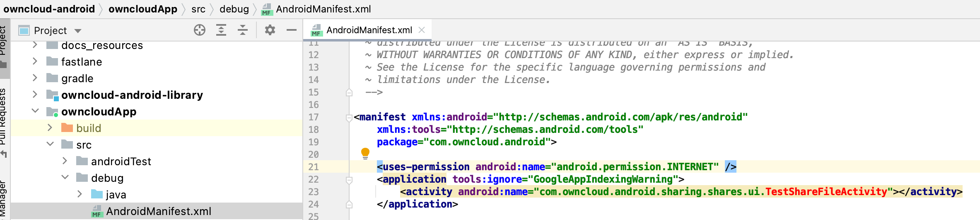Collapse the src folder
The image size is (980, 220).
click(x=50, y=144)
